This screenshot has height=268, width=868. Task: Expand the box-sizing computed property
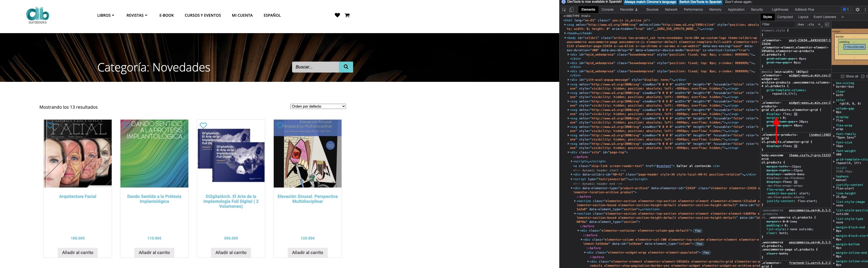834,85
